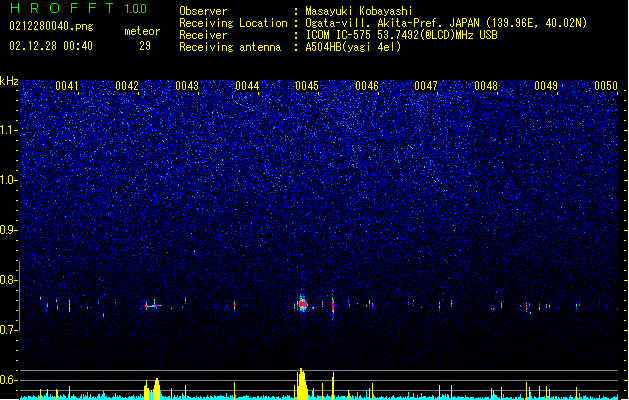Select the Ogata-vill. Akita-Pref. JAPAN location text
The width and height of the screenshot is (629, 400).
(446, 23)
